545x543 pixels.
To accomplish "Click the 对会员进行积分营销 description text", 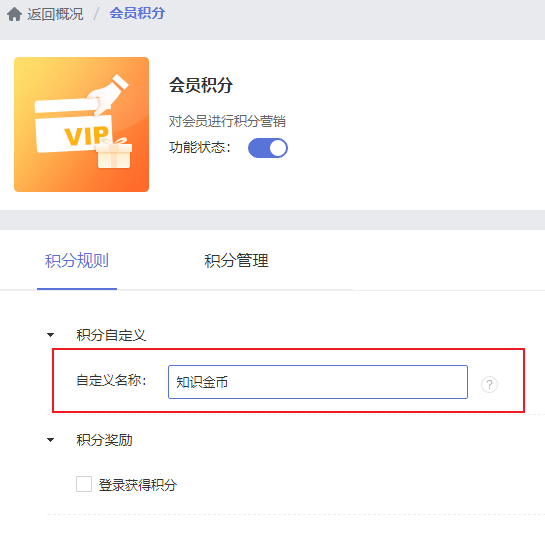I will coord(227,121).
